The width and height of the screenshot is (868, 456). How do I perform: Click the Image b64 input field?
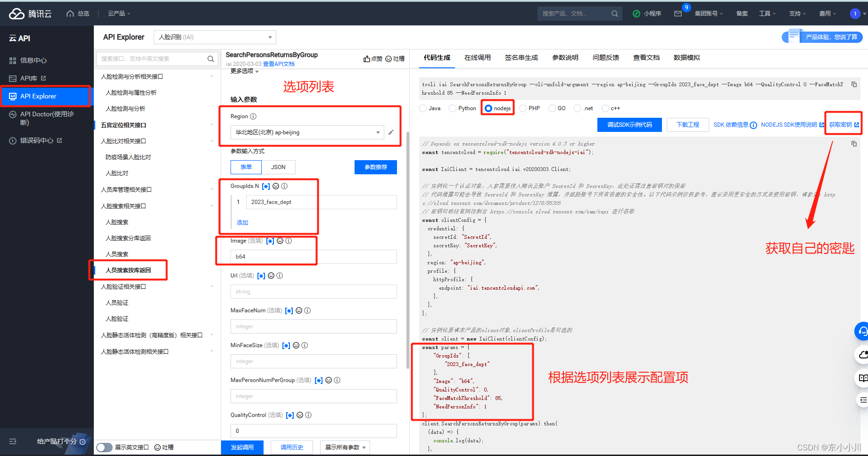pos(314,257)
